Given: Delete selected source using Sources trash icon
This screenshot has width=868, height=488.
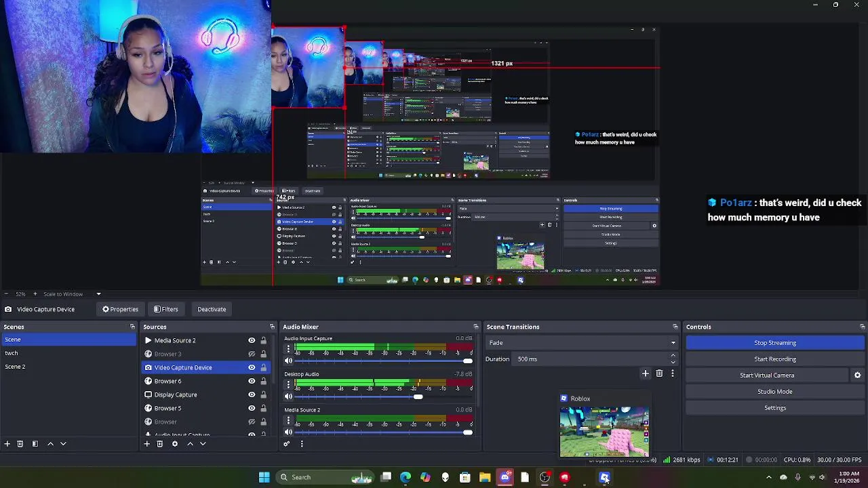Looking at the screenshot, I should (160, 444).
